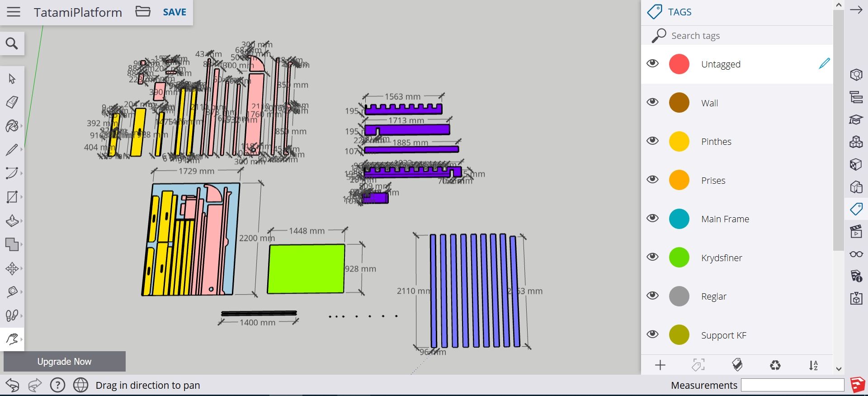868x396 pixels.
Task: Click the SAVE button
Action: [175, 12]
